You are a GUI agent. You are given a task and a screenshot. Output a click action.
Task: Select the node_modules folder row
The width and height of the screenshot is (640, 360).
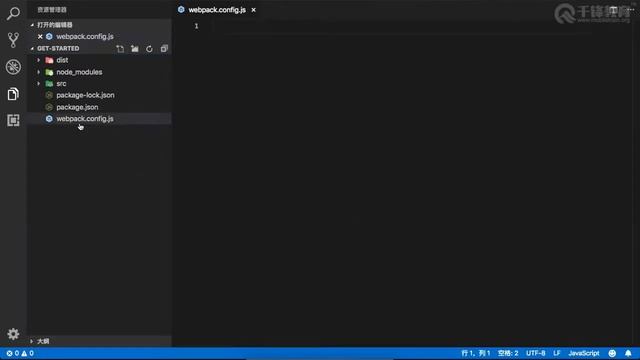[100, 72]
